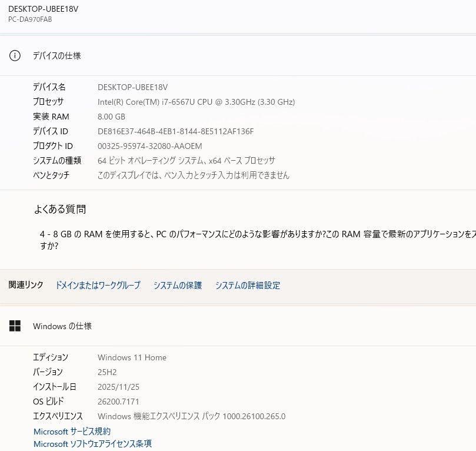Click the 関連リンク label
The height and width of the screenshot is (451, 476).
point(24,284)
